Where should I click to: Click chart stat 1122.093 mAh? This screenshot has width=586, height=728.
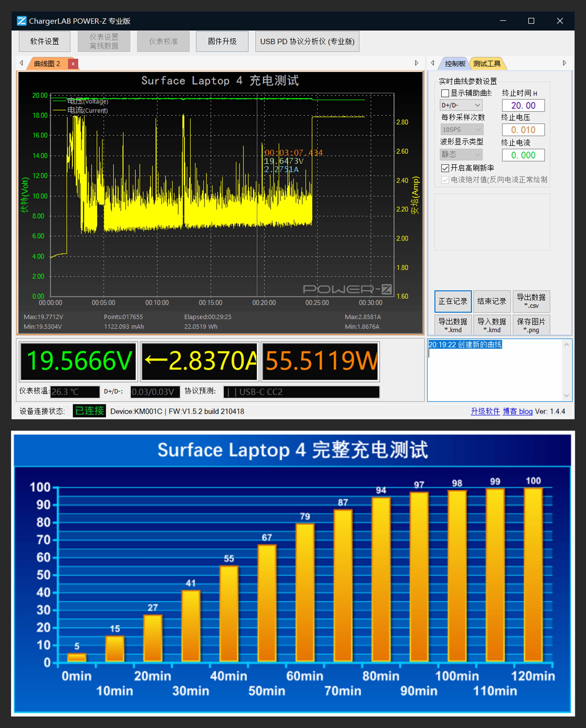click(124, 327)
